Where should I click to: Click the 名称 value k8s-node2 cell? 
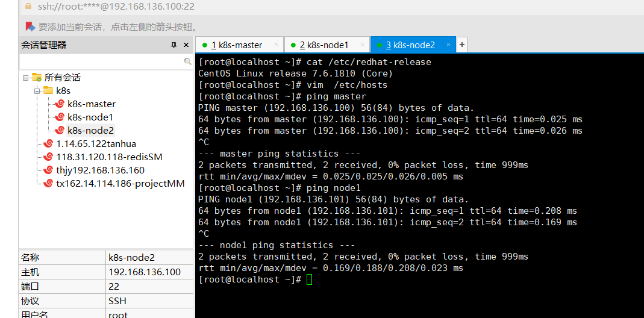(x=149, y=258)
